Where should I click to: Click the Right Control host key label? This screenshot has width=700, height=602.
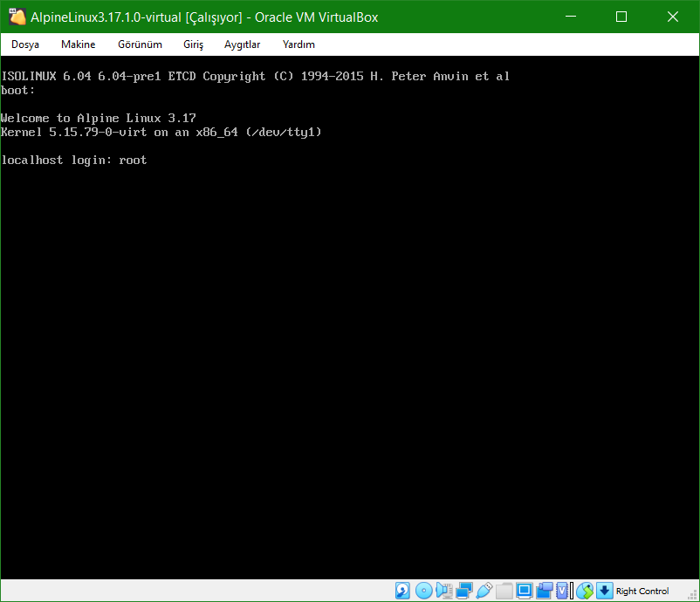[x=642, y=591]
